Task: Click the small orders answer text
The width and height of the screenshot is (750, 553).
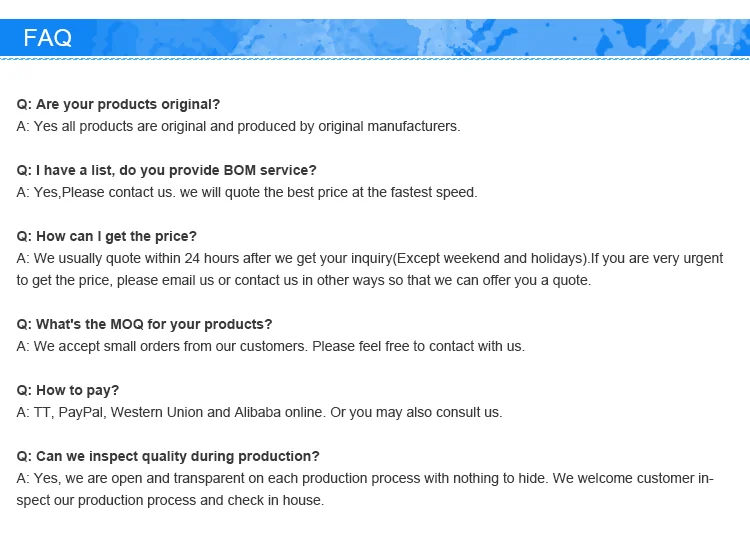Action: tap(271, 346)
